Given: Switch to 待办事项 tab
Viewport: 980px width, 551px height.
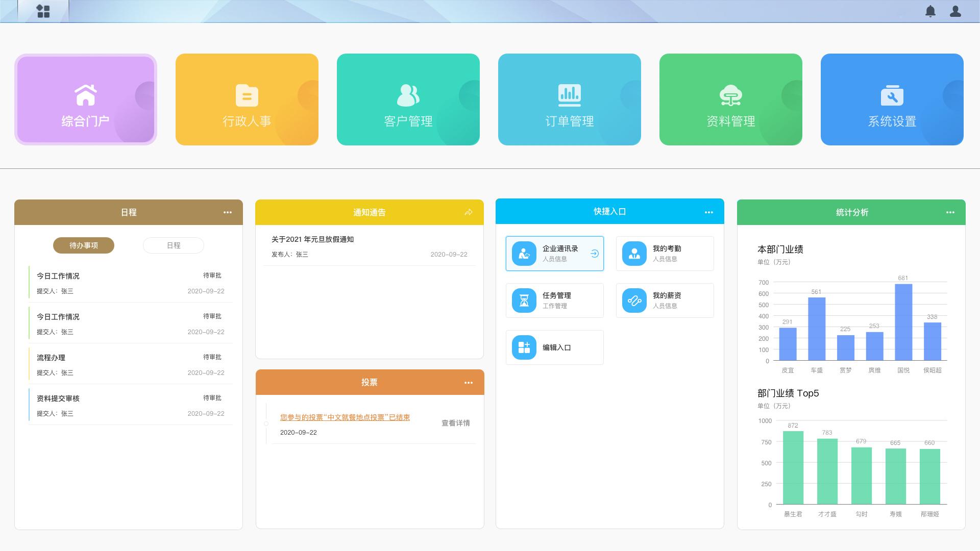Looking at the screenshot, I should (84, 245).
